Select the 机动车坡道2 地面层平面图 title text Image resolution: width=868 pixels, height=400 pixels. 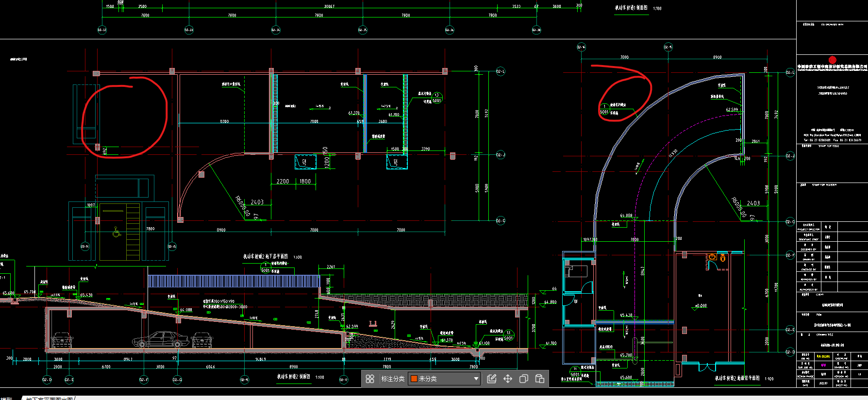(737, 378)
